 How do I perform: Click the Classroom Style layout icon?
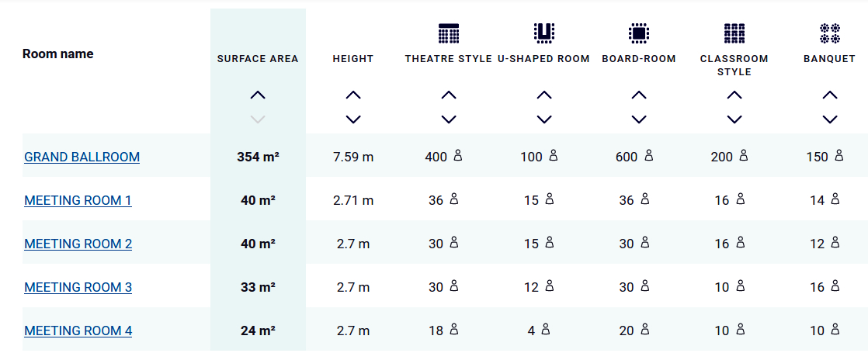[x=734, y=33]
